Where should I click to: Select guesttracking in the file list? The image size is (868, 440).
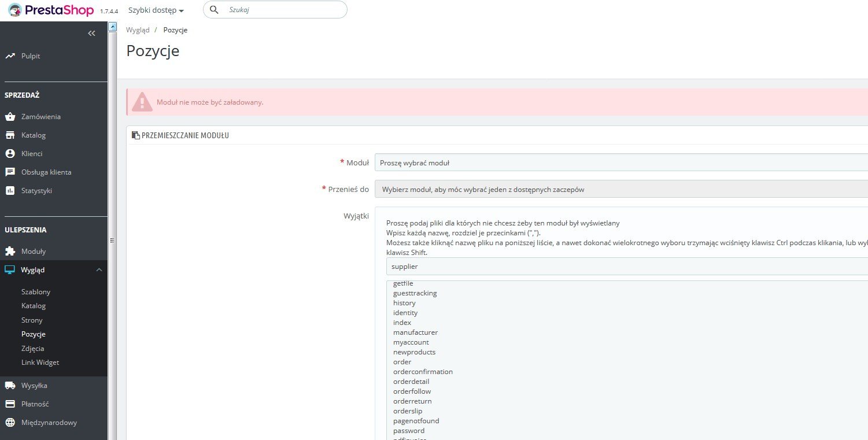coord(415,293)
